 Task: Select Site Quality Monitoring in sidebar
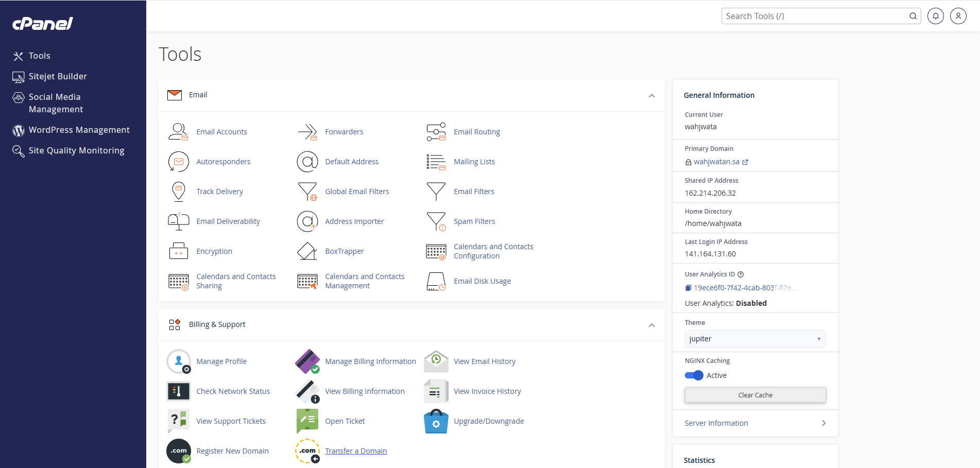pos(76,150)
